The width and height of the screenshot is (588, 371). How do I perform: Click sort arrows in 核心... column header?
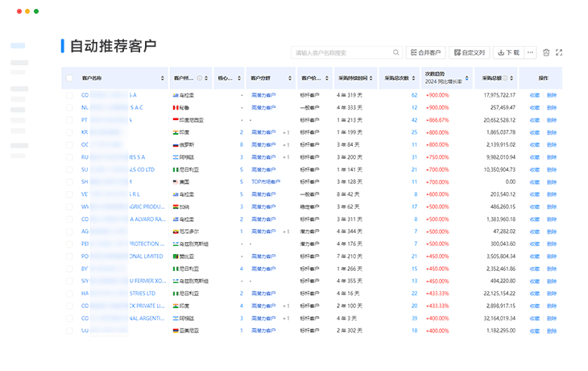(x=239, y=78)
